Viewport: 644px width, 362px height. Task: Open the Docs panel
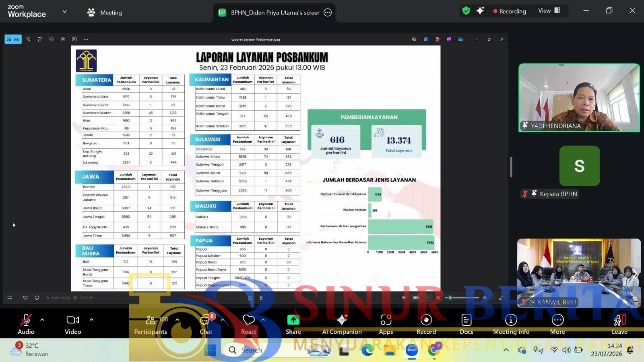point(466,324)
